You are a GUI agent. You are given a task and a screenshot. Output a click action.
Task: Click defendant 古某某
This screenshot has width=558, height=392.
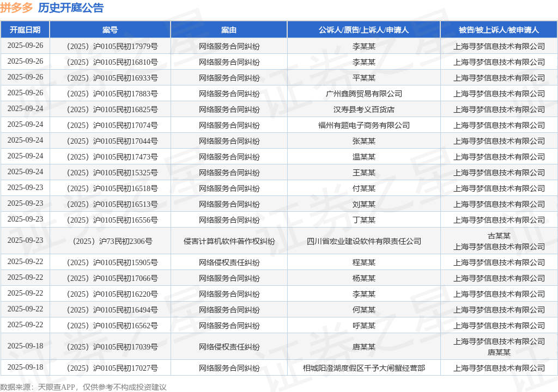(x=499, y=236)
